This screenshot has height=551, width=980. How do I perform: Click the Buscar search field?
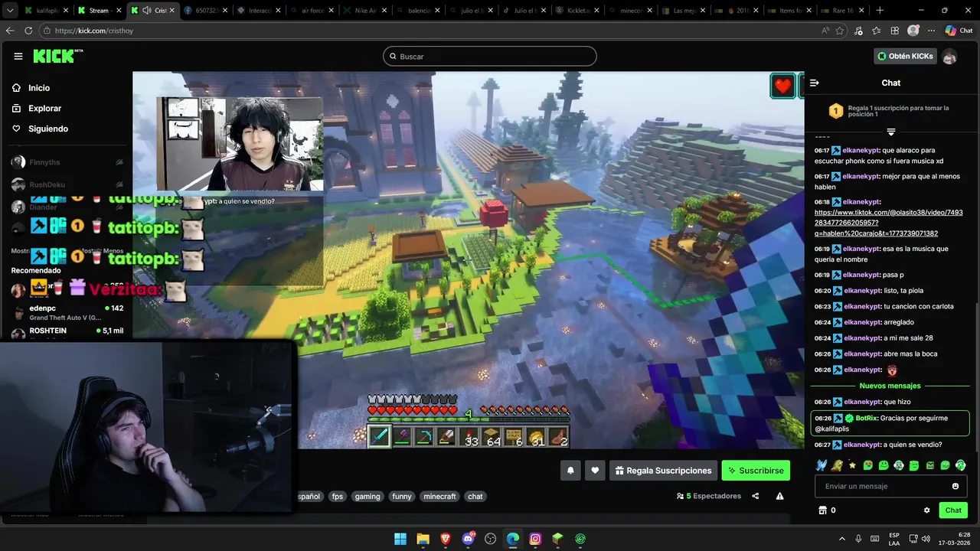490,56
